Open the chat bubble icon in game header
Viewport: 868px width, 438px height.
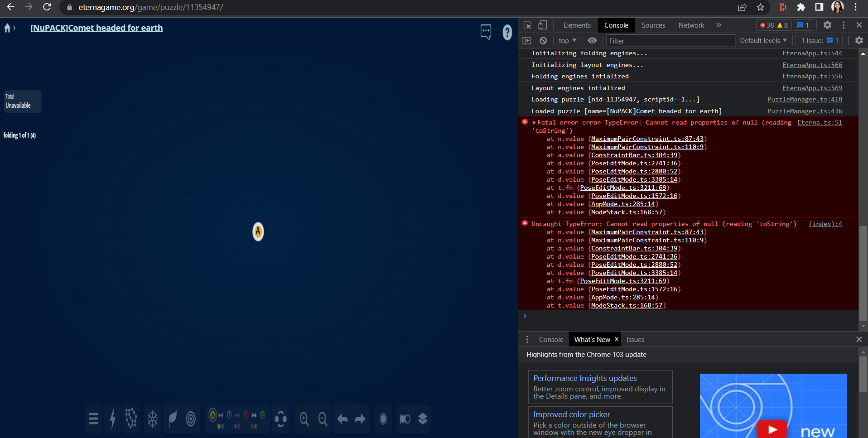pos(486,32)
